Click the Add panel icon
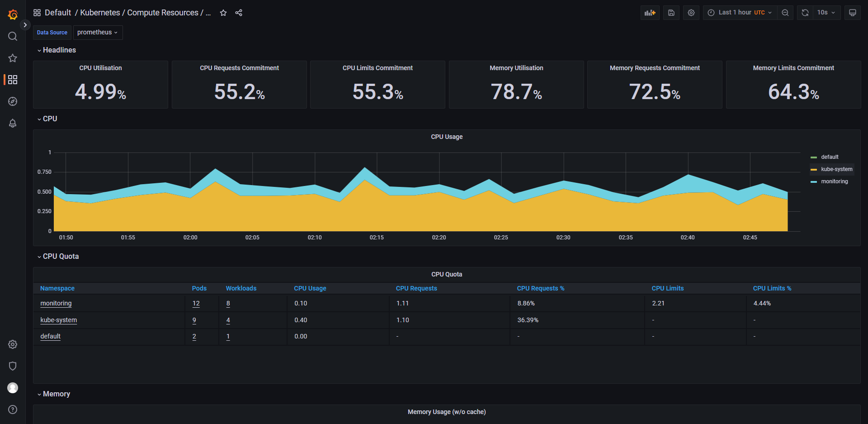868x424 pixels. [x=650, y=13]
